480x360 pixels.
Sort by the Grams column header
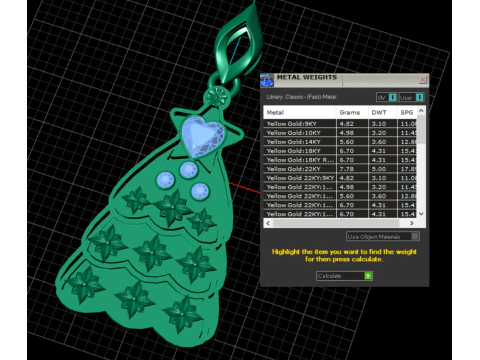[352, 112]
